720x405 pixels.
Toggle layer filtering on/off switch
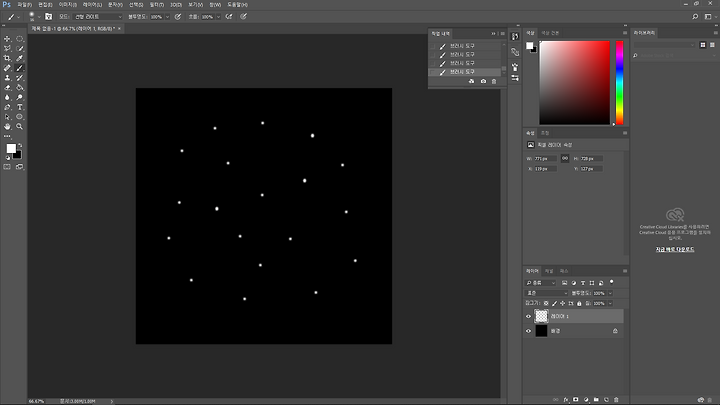pos(611,282)
